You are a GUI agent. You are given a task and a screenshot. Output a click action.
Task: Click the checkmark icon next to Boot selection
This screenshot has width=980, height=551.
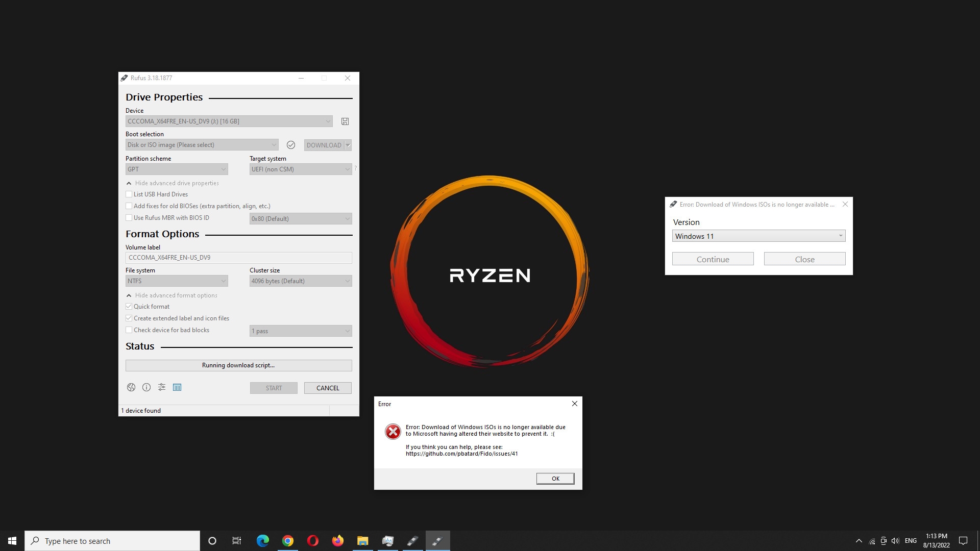(291, 145)
